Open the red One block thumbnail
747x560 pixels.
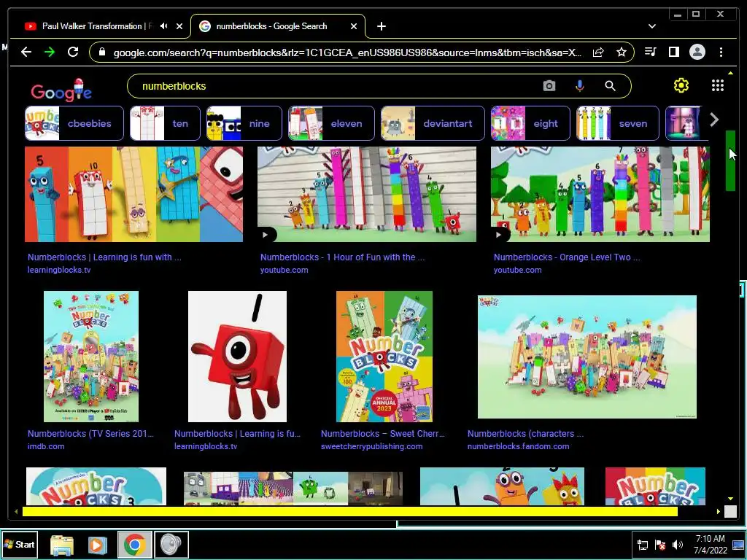(x=237, y=357)
